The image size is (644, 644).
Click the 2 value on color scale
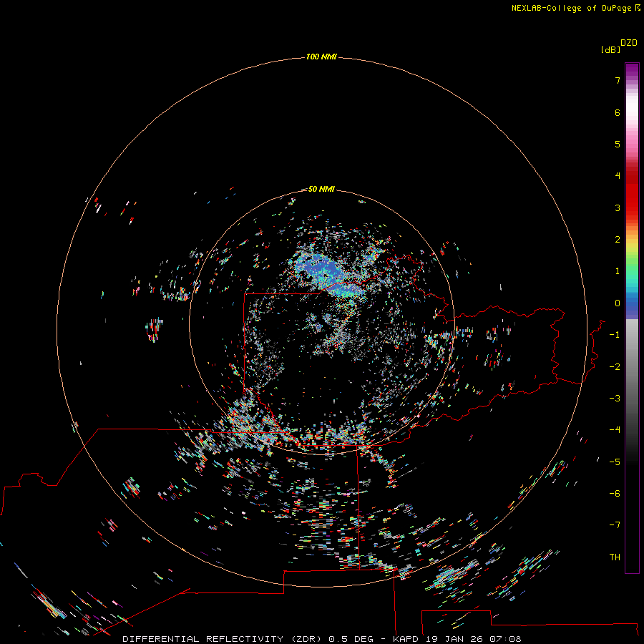[x=618, y=240]
